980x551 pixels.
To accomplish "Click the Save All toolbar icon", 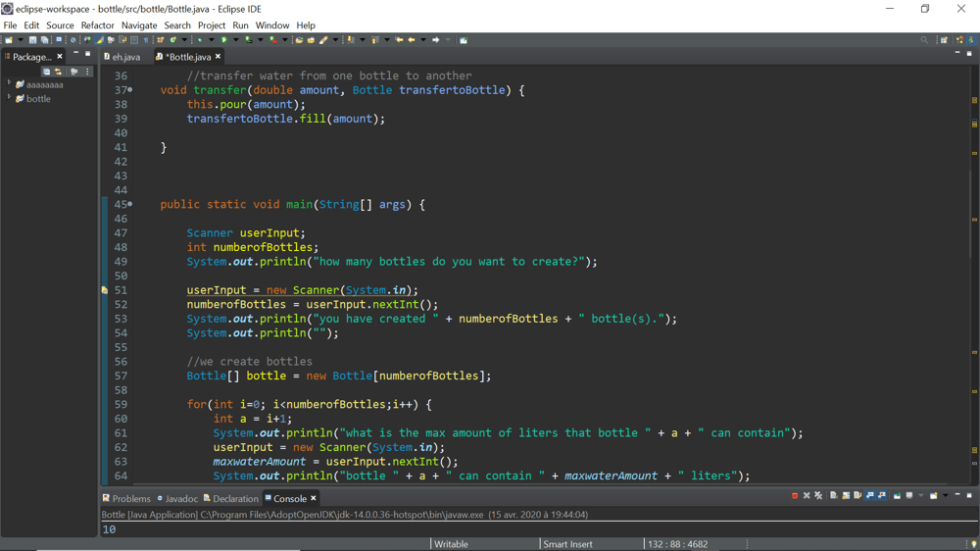I will click(x=44, y=40).
